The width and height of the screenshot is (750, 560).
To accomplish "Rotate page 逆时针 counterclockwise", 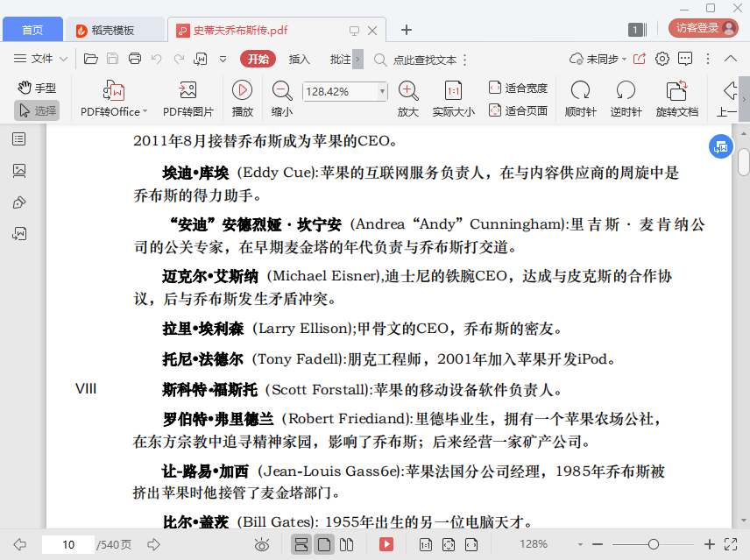I will pos(626,98).
